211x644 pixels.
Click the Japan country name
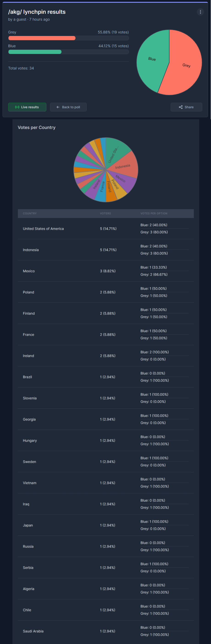[28, 525]
